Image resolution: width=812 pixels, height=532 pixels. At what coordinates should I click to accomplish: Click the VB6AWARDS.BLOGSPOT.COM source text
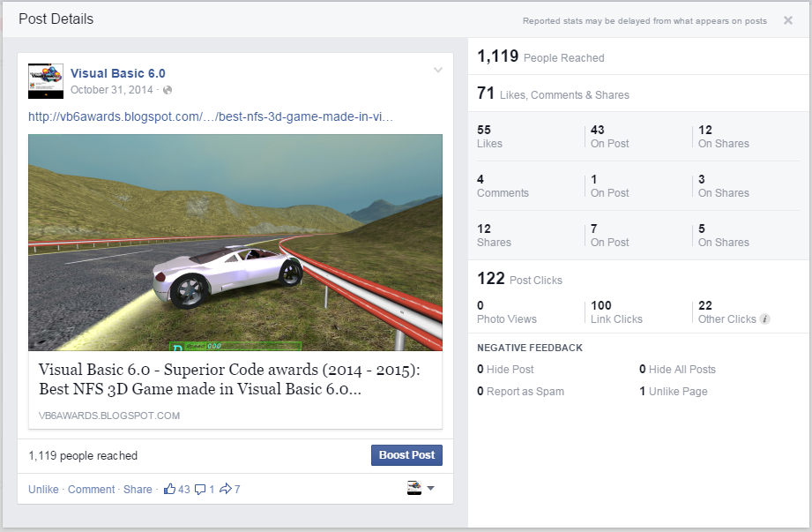[x=109, y=416]
